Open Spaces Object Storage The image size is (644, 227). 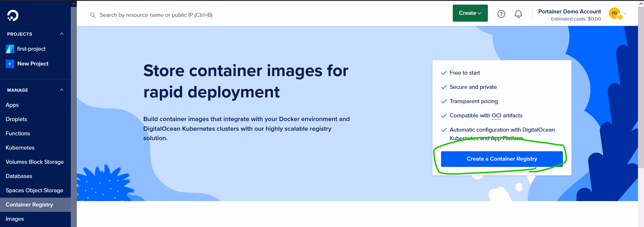34,190
